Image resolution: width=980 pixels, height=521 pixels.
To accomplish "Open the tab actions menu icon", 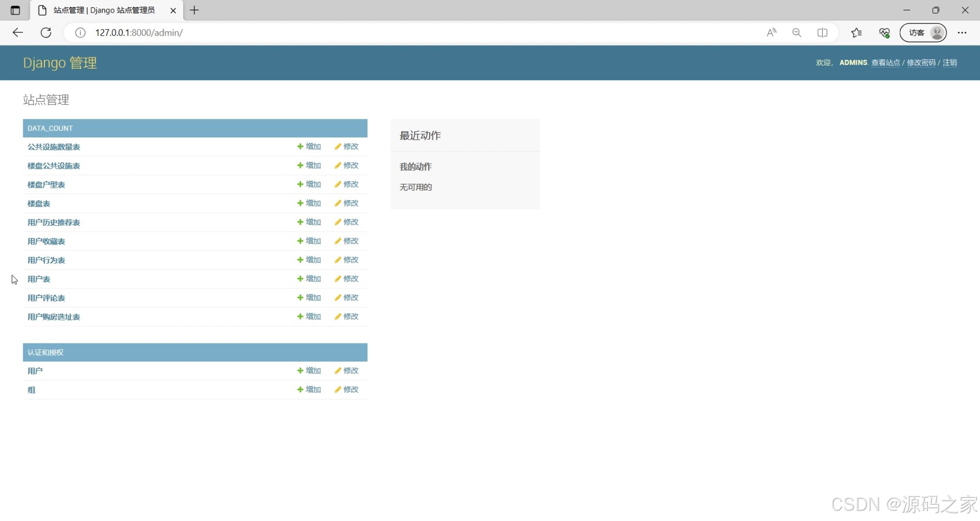I will pyautogui.click(x=15, y=10).
